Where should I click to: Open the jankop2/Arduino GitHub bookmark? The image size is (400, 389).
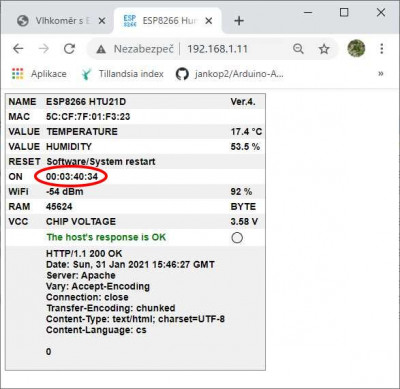[x=229, y=74]
